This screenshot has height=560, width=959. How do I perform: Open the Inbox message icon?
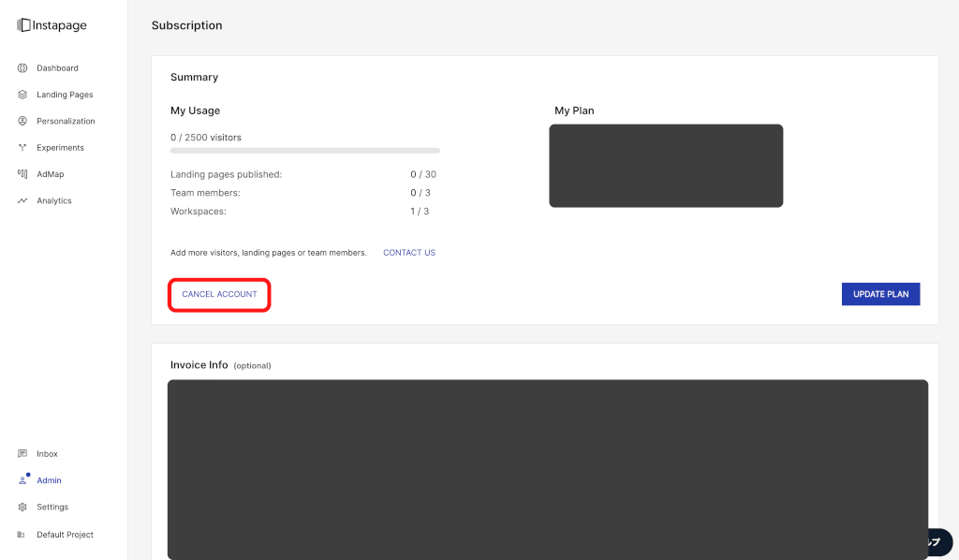pos(22,454)
